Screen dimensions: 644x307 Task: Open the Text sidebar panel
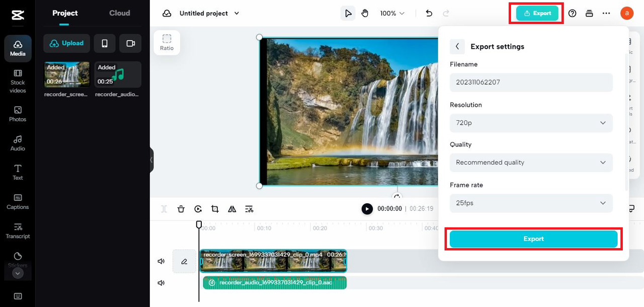pos(18,172)
